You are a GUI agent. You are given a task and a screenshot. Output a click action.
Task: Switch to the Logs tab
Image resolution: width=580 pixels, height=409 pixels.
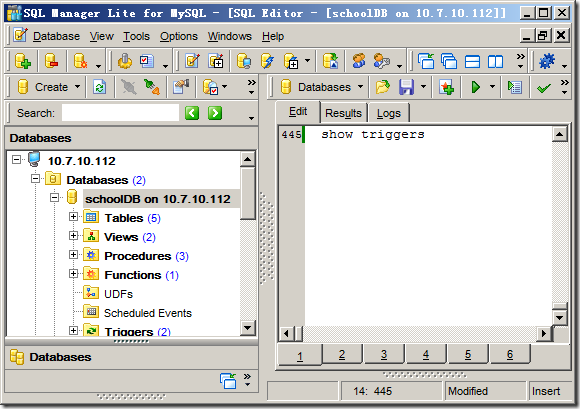(388, 113)
